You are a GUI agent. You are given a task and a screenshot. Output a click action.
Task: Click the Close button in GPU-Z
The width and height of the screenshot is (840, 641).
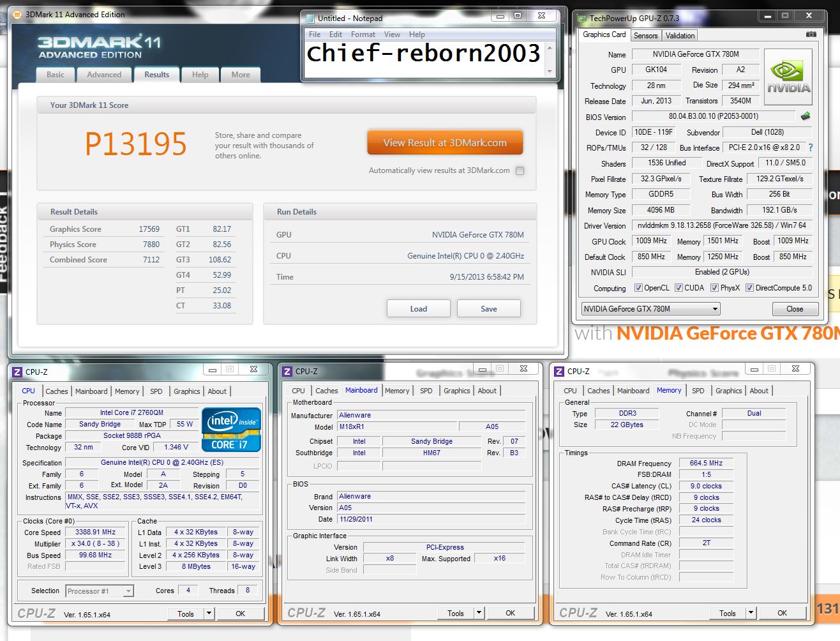[x=795, y=309]
